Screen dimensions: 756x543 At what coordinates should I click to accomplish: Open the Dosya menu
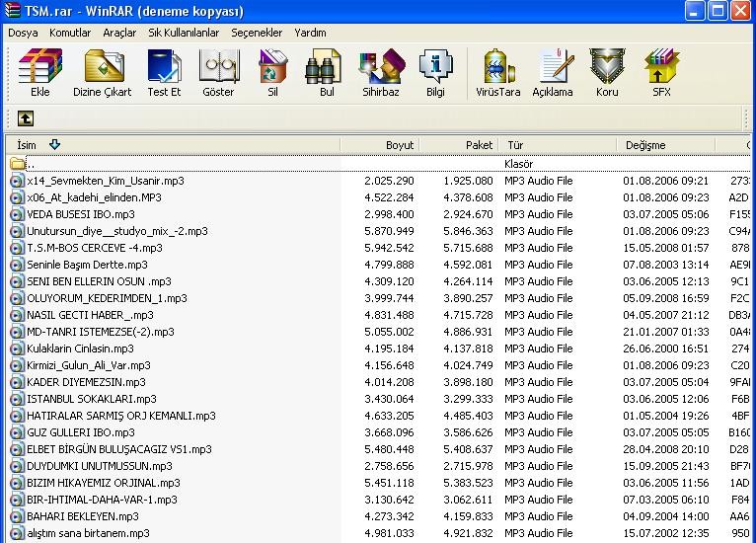click(23, 33)
